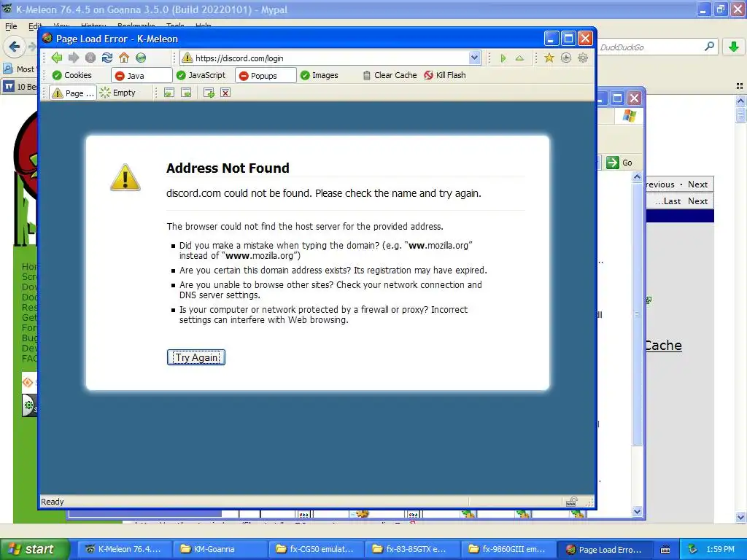Click the taskbar keyboard icon
Screen dimensions: 747x560
pos(665,550)
